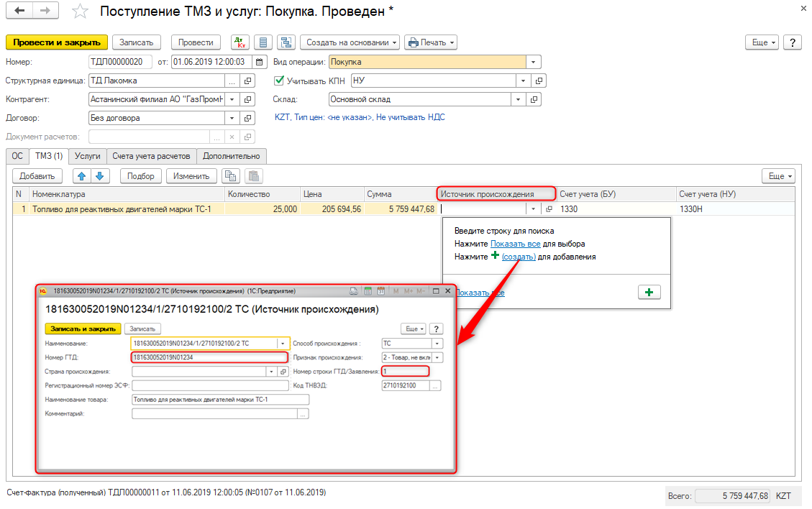Click the Провести и закрыть button
This screenshot has width=812, height=509.
pyautogui.click(x=57, y=42)
